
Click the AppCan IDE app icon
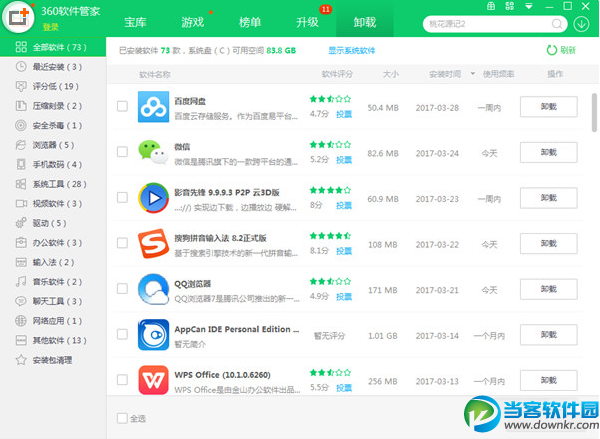[153, 335]
